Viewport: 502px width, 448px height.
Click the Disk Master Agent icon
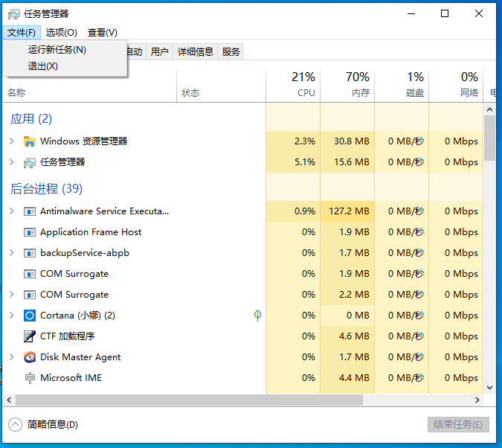pyautogui.click(x=30, y=357)
